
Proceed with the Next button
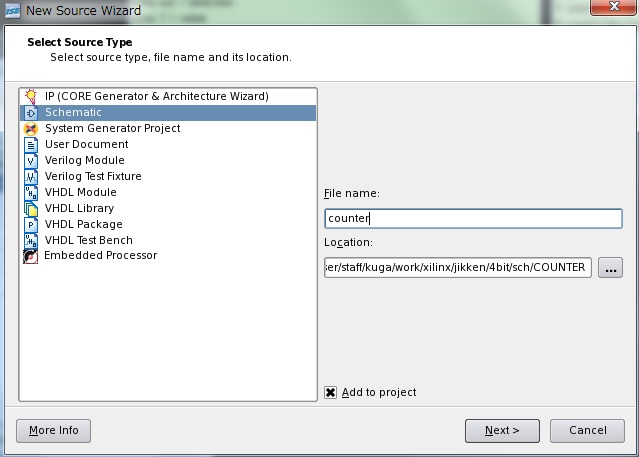tap(502, 430)
